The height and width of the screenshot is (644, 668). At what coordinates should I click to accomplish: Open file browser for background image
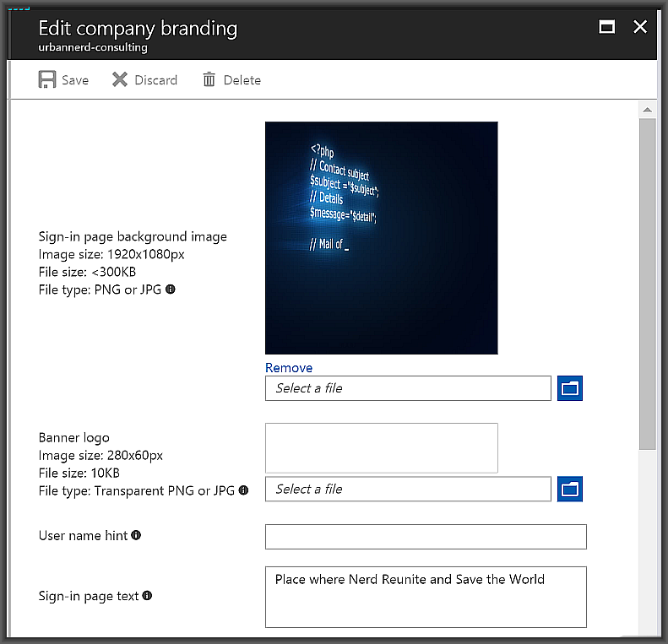click(x=569, y=388)
